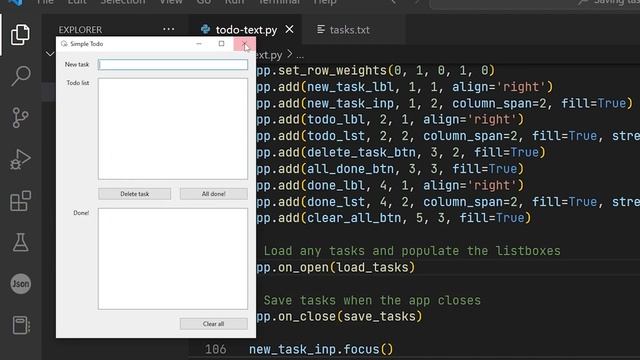Image resolution: width=640 pixels, height=360 pixels.
Task: Open the Run menu
Action: point(234,2)
